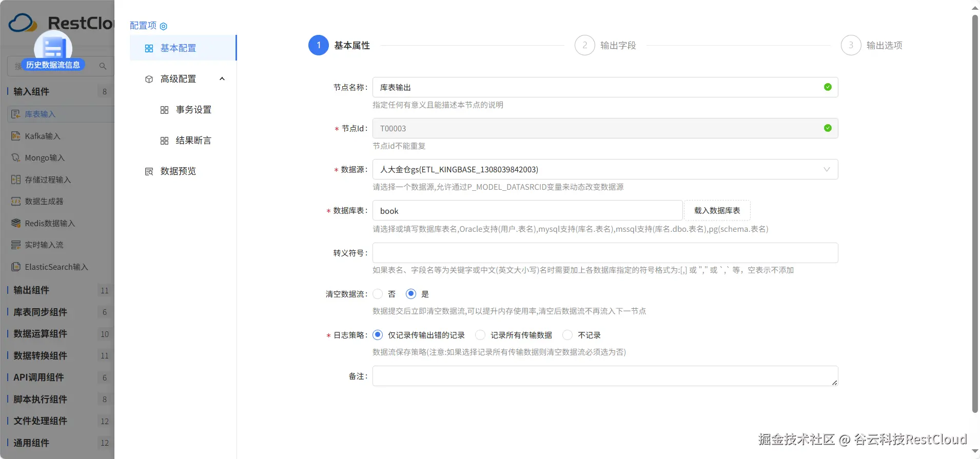This screenshot has width=980, height=459.
Task: Click the 配置项 target icon
Action: pos(164,26)
